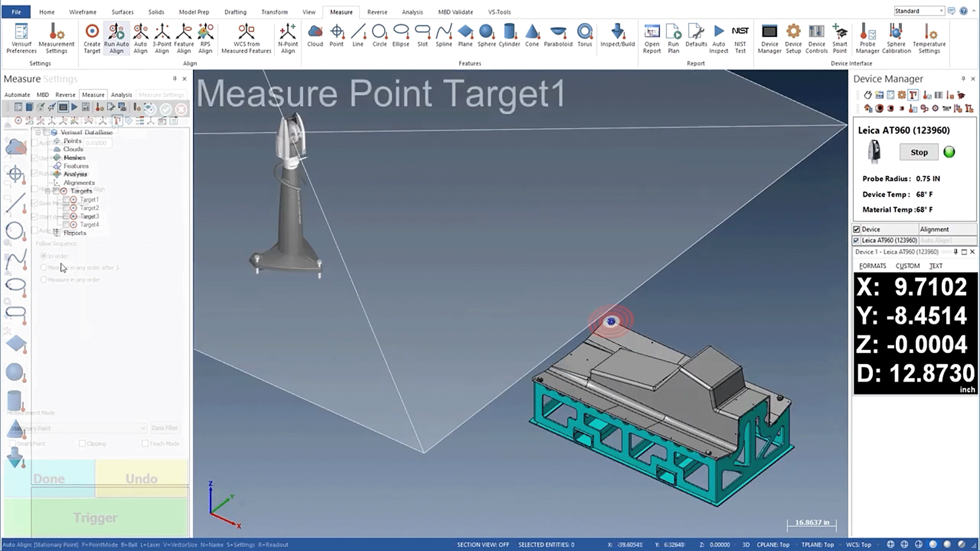The height and width of the screenshot is (551, 980).
Task: Switch to the MBD Validate ribbon tab
Action: (455, 12)
